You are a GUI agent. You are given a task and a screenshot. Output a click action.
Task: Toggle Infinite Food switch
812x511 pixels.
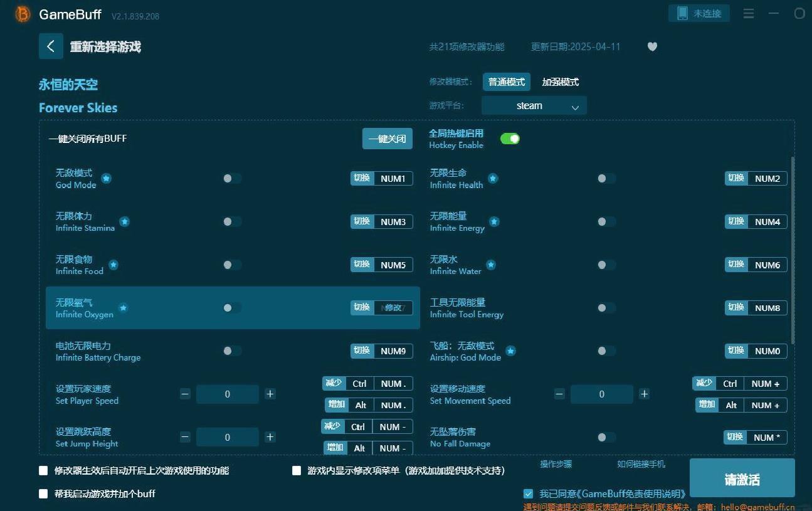tap(232, 265)
